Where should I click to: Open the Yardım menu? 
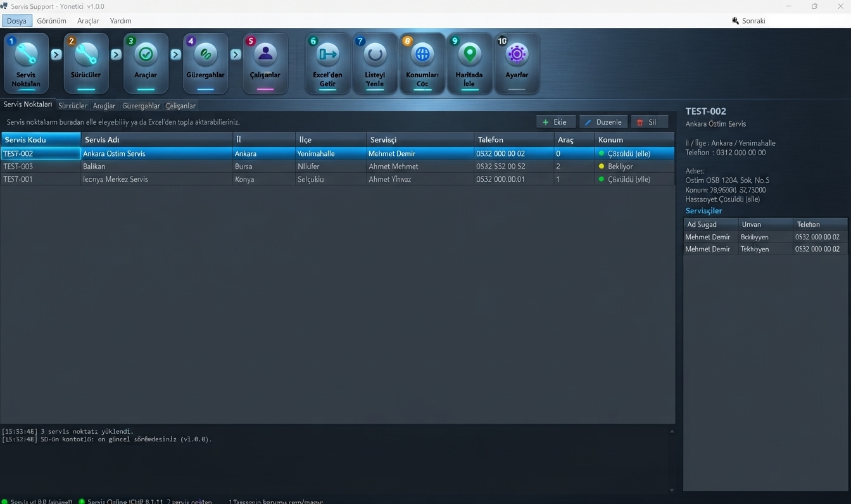(120, 21)
